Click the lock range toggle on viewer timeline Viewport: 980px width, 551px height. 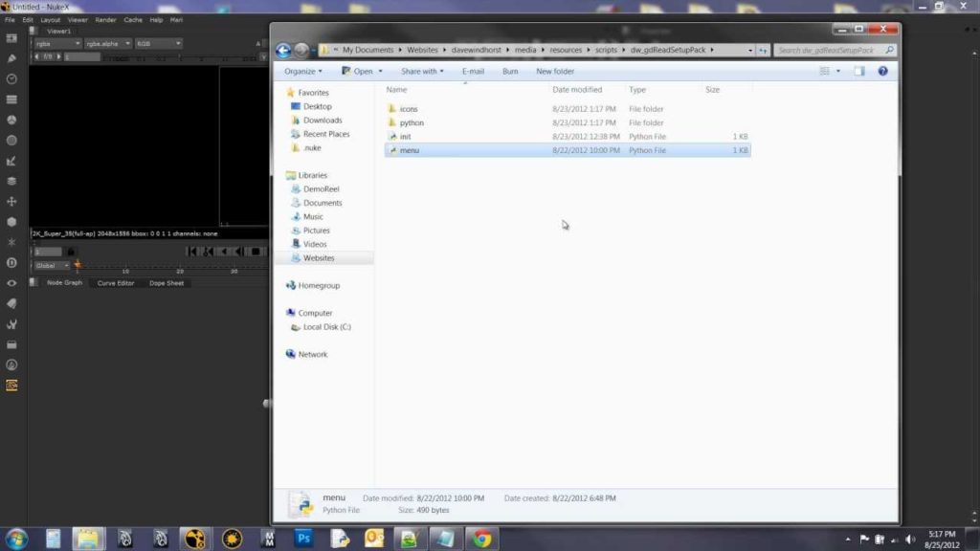click(71, 251)
